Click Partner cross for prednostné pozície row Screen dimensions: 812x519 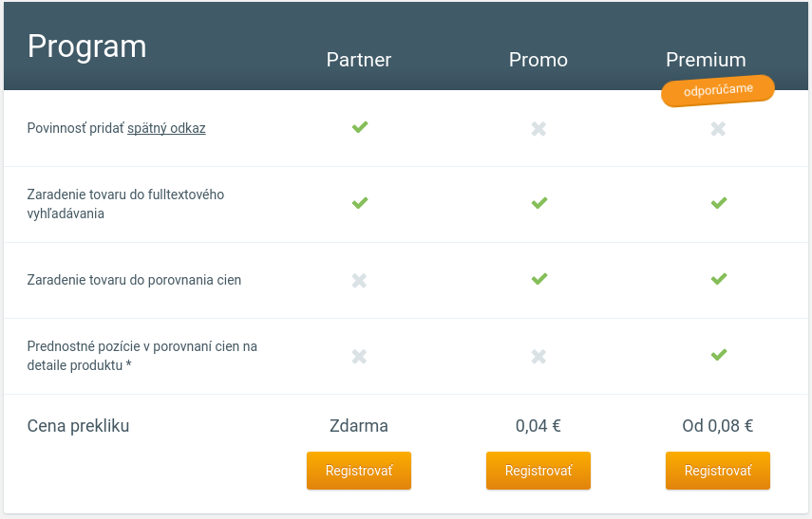tap(359, 356)
